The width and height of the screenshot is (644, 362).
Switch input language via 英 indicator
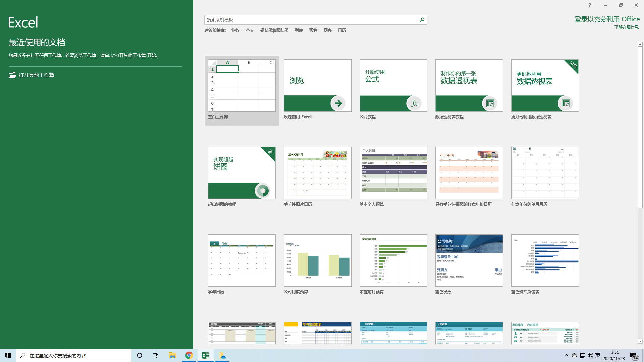598,355
